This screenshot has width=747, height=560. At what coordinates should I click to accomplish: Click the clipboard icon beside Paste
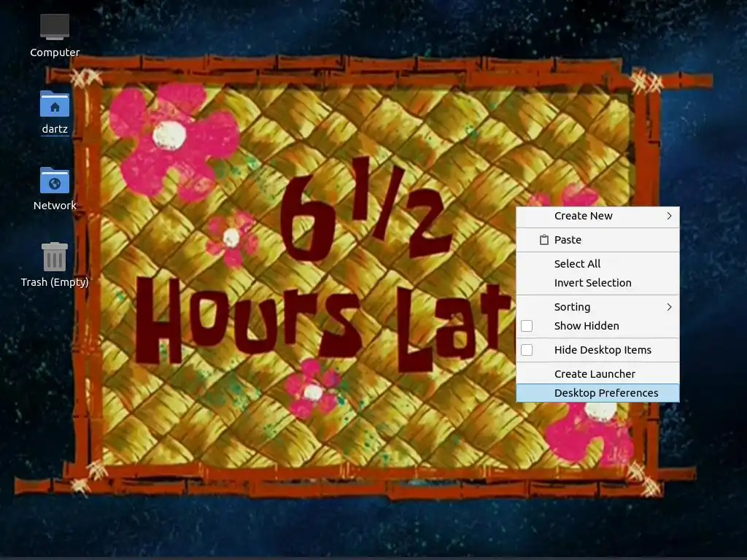point(543,240)
